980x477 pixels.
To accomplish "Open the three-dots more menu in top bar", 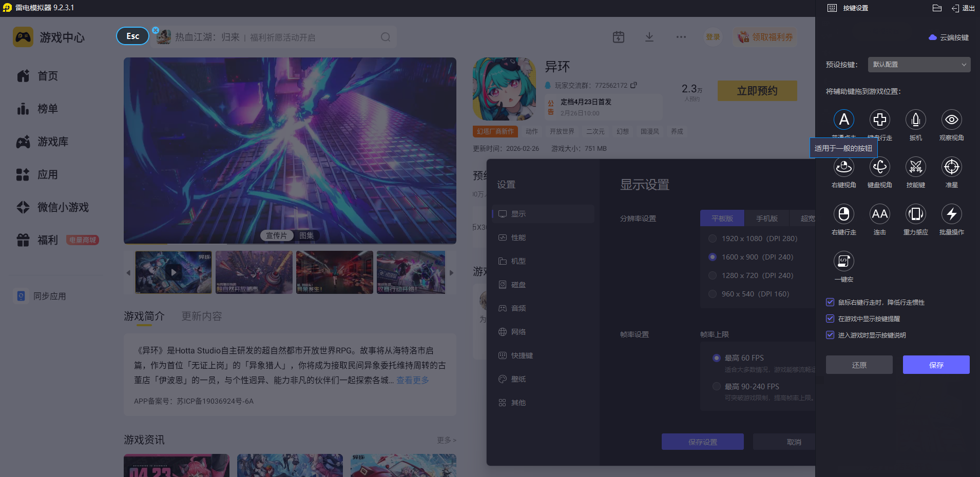I will [x=681, y=37].
